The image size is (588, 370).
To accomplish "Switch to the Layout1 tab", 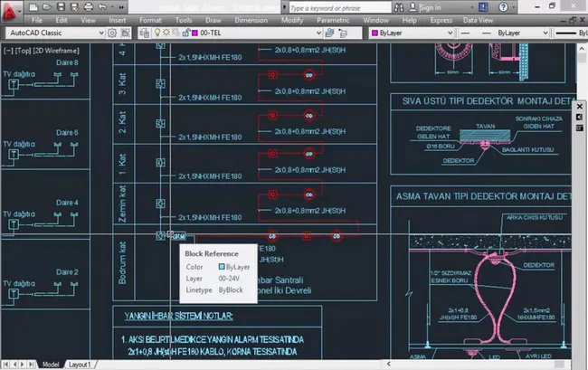I will [80, 365].
